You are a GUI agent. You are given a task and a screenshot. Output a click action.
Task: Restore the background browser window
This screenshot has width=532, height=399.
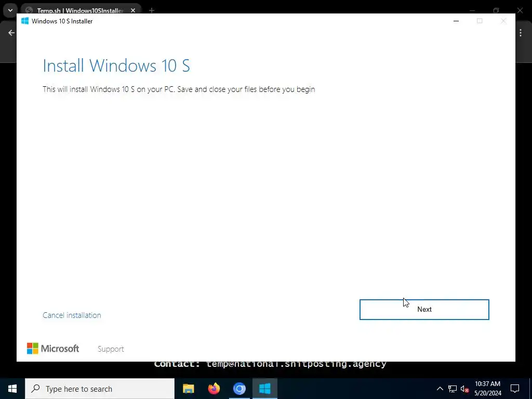pyautogui.click(x=496, y=10)
